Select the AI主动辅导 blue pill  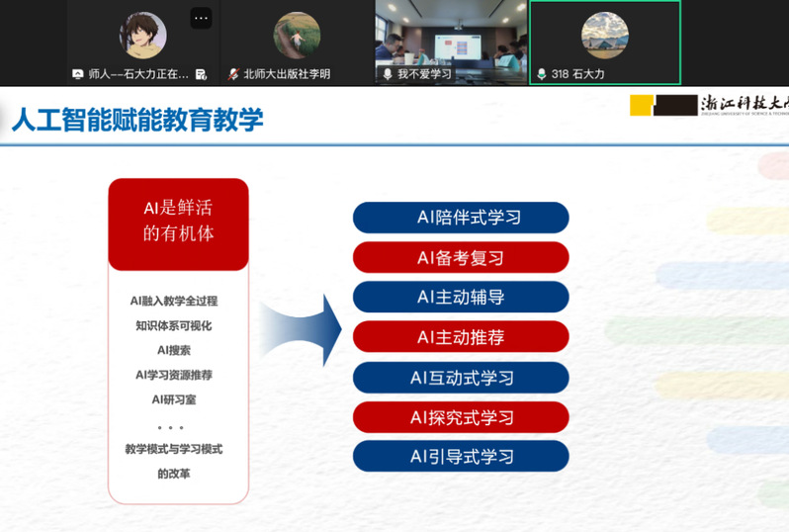[x=461, y=298]
